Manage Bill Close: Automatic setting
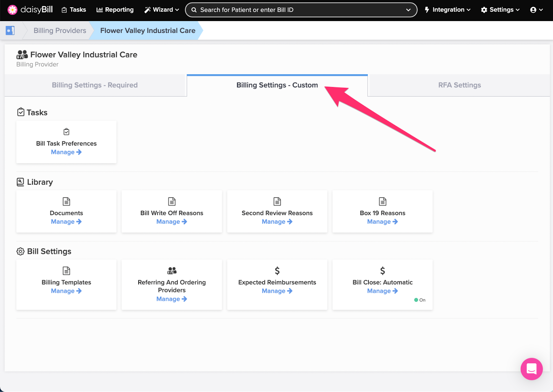 [383, 291]
